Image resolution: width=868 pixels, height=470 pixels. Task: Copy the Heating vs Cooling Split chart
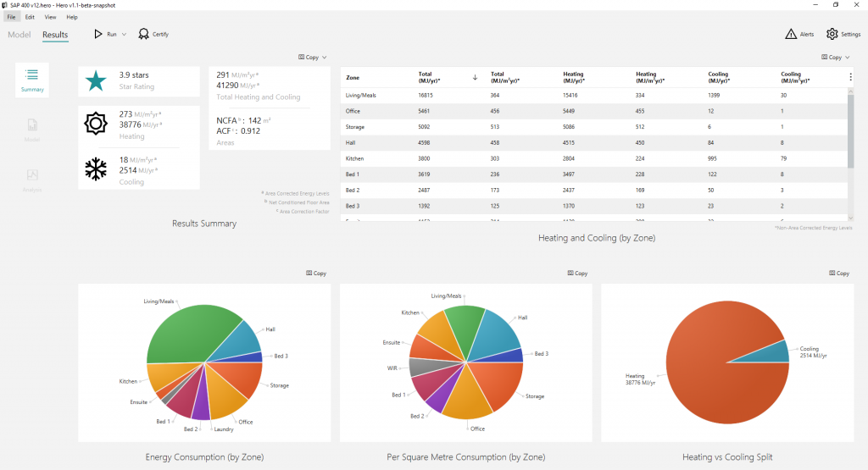click(x=839, y=274)
